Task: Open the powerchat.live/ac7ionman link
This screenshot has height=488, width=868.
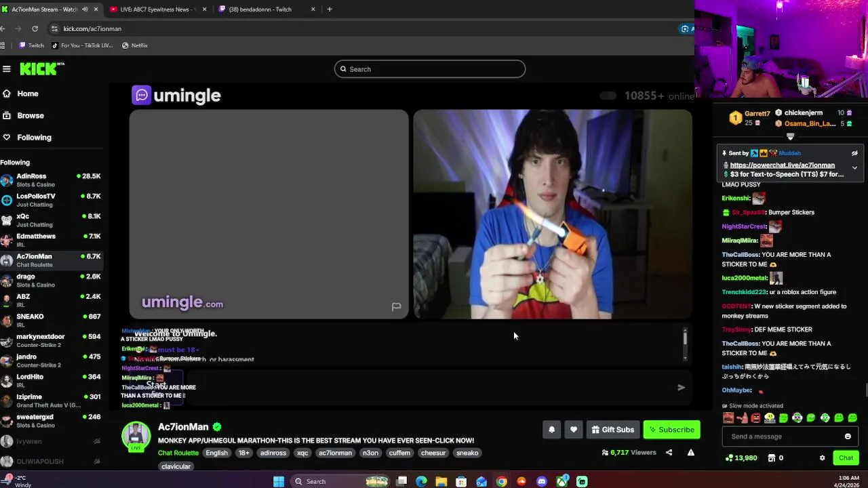Action: click(x=782, y=165)
